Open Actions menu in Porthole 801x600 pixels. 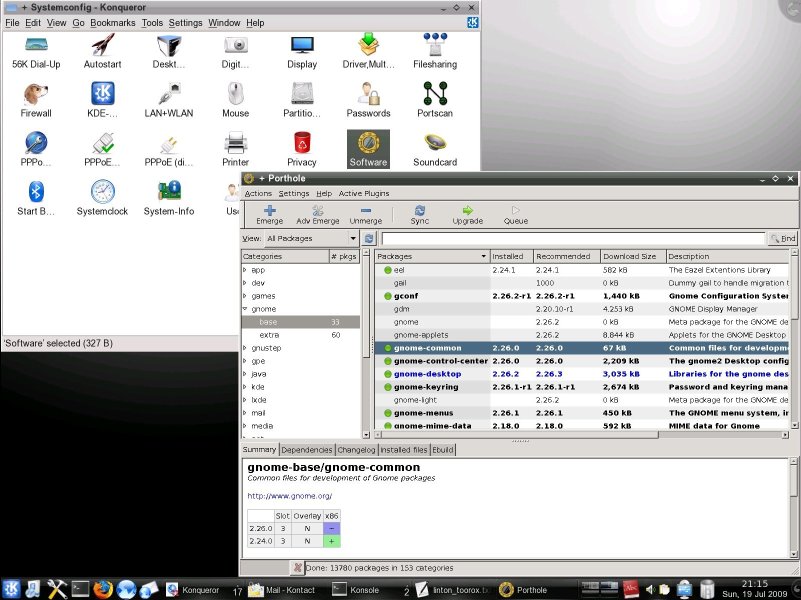pos(258,194)
